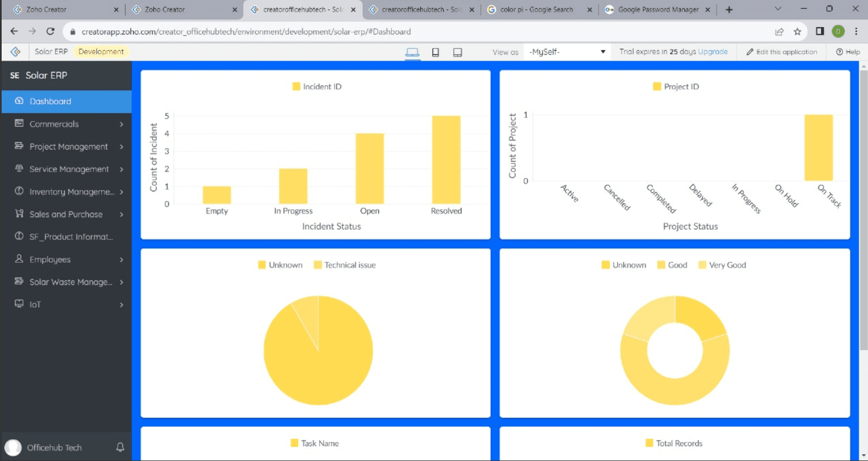Click the Project Management sidebar icon
This screenshot has width=868, height=461.
pos(19,146)
